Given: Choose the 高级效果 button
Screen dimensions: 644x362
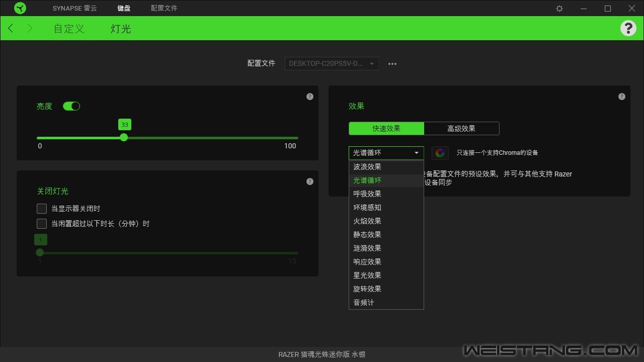Looking at the screenshot, I should point(461,128).
